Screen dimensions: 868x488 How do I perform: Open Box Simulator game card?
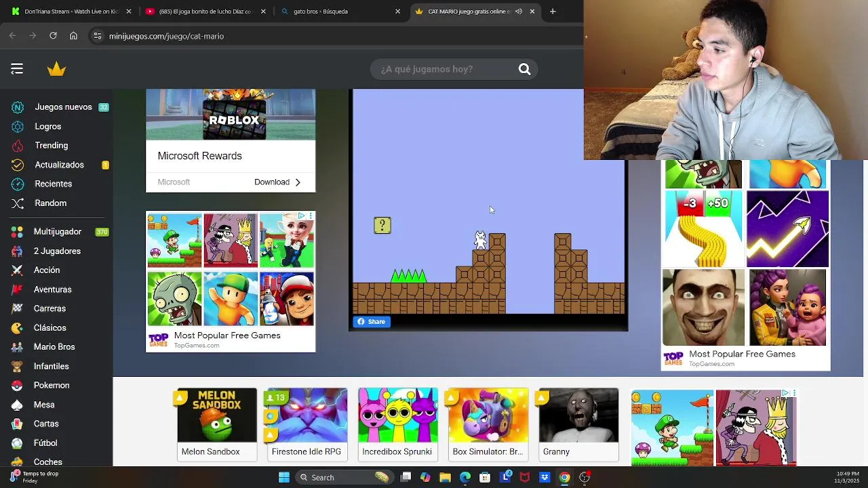[x=488, y=424]
